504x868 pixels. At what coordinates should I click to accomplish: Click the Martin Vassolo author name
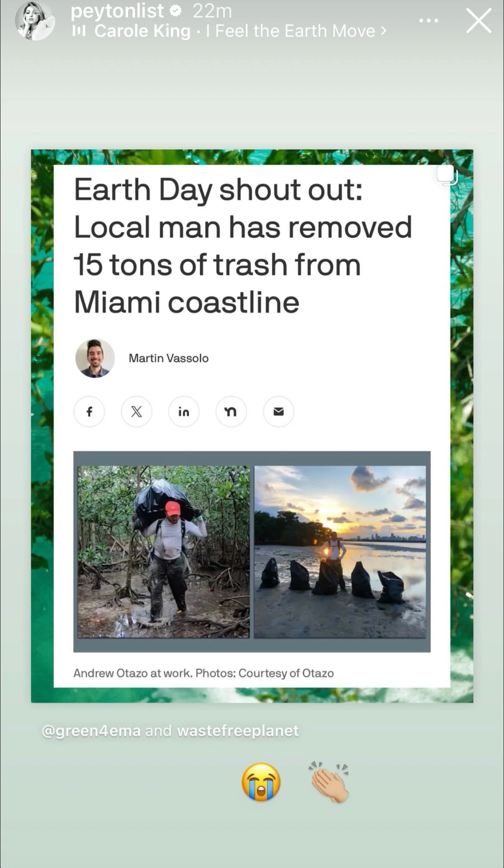click(168, 358)
